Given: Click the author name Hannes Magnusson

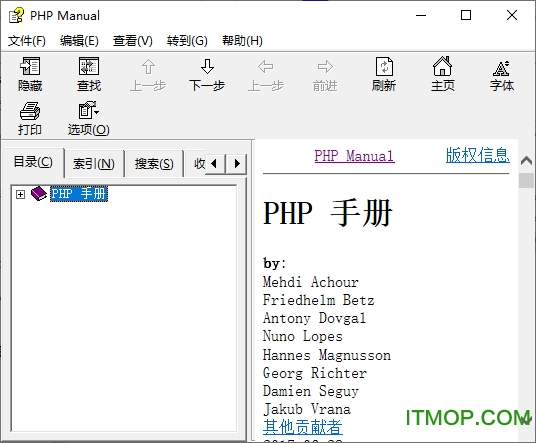Looking at the screenshot, I should click(x=327, y=355).
